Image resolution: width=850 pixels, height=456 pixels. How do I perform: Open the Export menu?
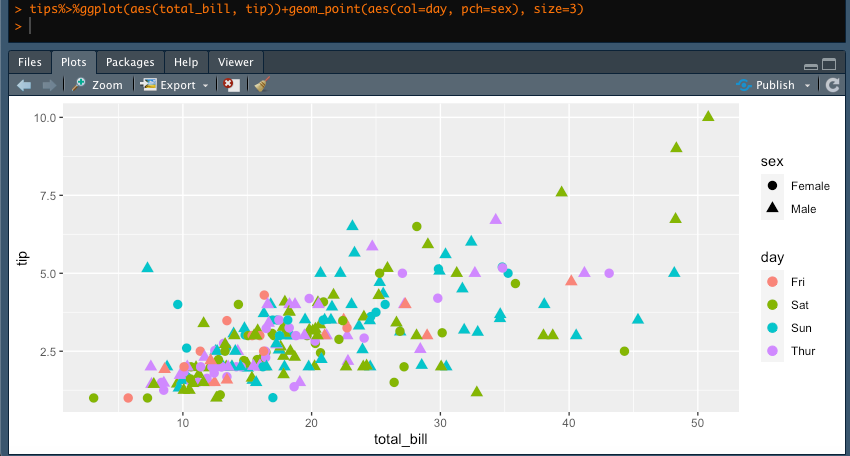pos(175,85)
